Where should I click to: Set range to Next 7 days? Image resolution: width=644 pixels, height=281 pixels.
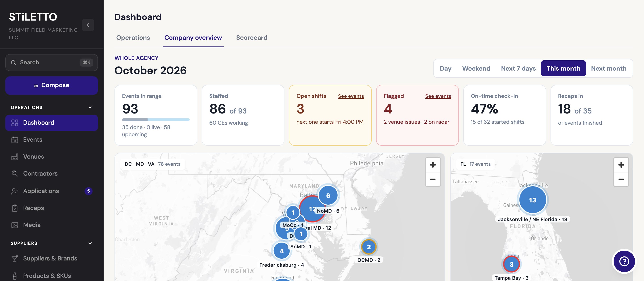pyautogui.click(x=518, y=68)
